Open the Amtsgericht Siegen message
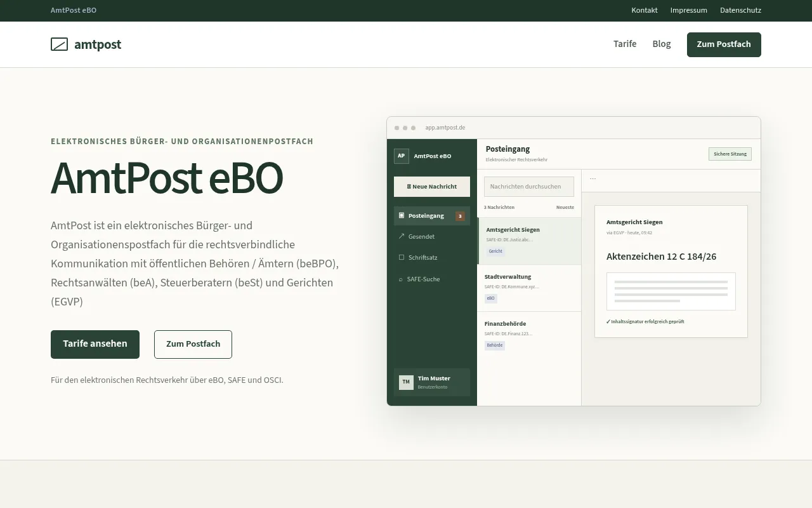812x508 pixels. coord(529,241)
